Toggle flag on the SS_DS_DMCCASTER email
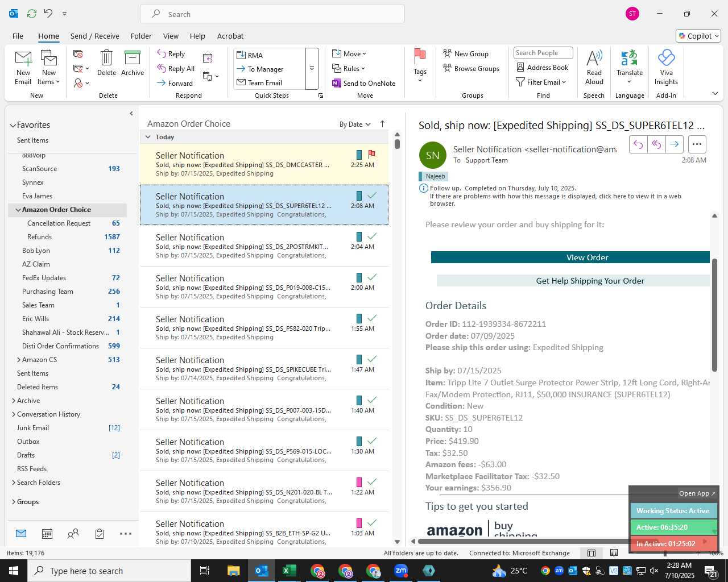This screenshot has height=582, width=728. click(x=371, y=154)
